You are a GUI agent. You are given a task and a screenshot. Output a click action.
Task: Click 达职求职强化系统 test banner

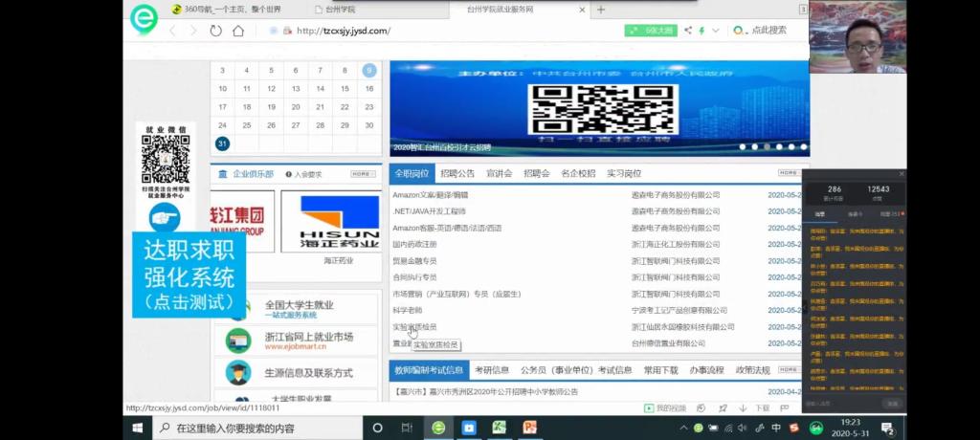[189, 276]
